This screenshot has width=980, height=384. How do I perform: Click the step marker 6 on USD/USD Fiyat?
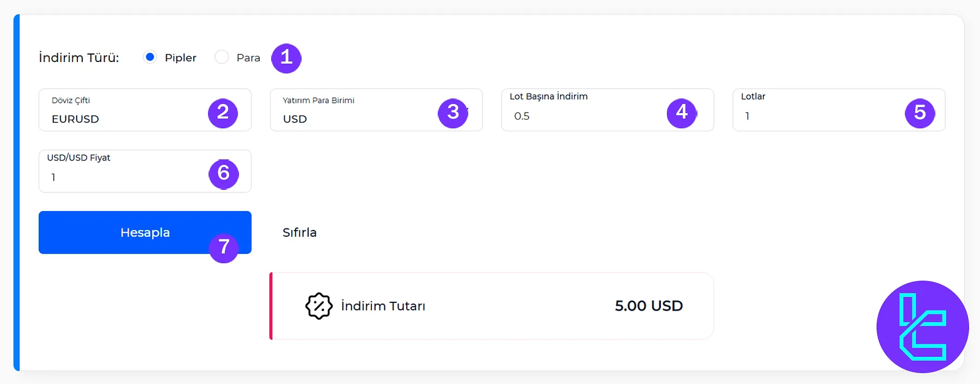point(224,174)
